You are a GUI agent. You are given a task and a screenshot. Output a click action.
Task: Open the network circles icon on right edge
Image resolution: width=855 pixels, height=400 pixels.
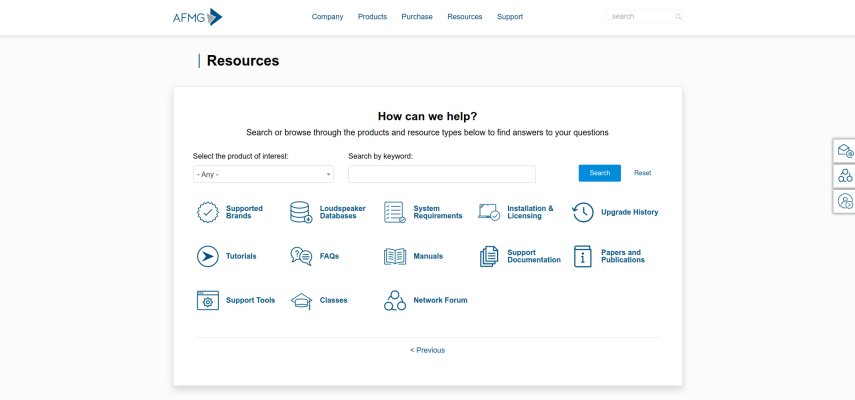tap(845, 175)
